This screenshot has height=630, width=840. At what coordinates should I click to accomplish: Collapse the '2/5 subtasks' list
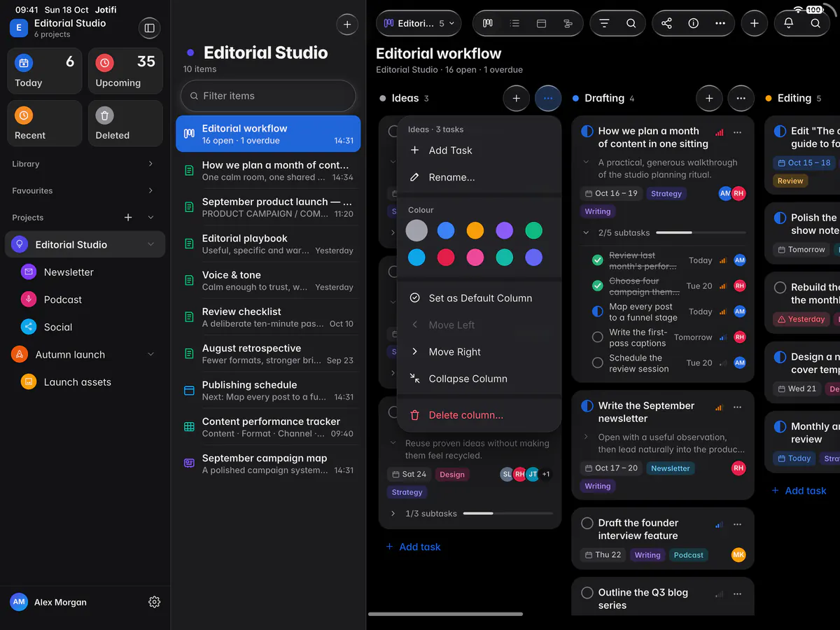(x=586, y=232)
